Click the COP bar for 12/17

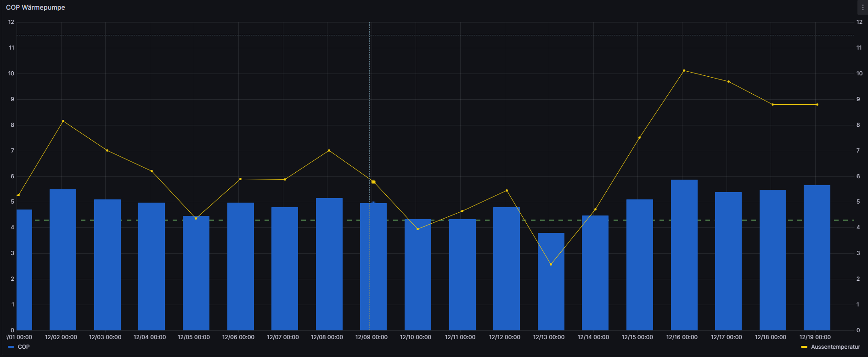tap(728, 261)
